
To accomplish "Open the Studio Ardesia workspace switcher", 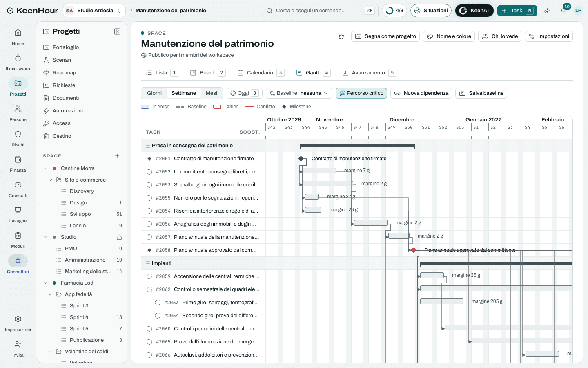I will click(94, 11).
